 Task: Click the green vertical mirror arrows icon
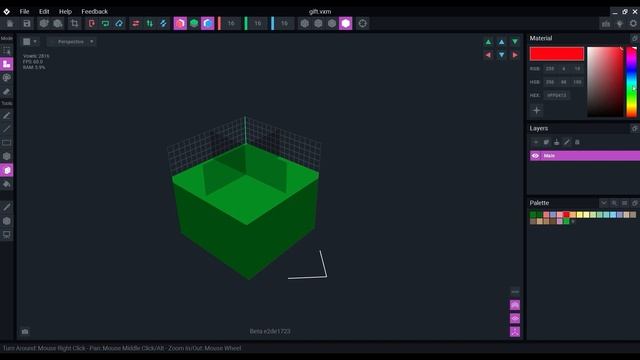point(150,24)
